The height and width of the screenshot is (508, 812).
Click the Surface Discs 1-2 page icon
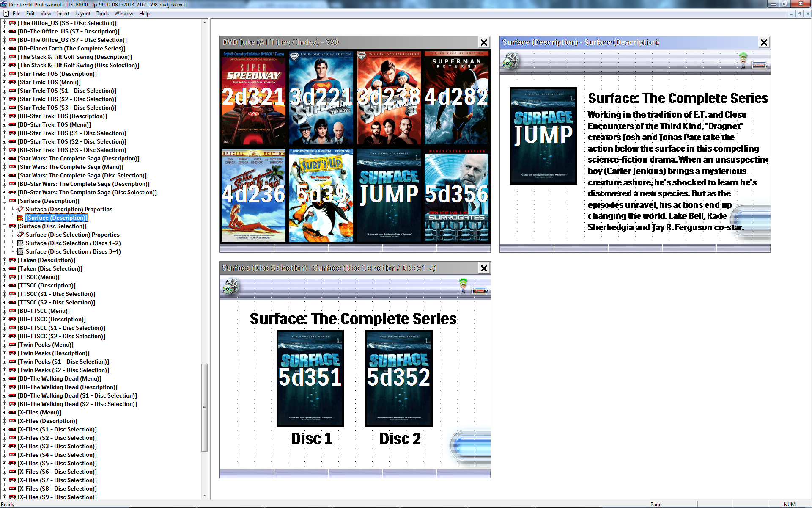pyautogui.click(x=20, y=243)
